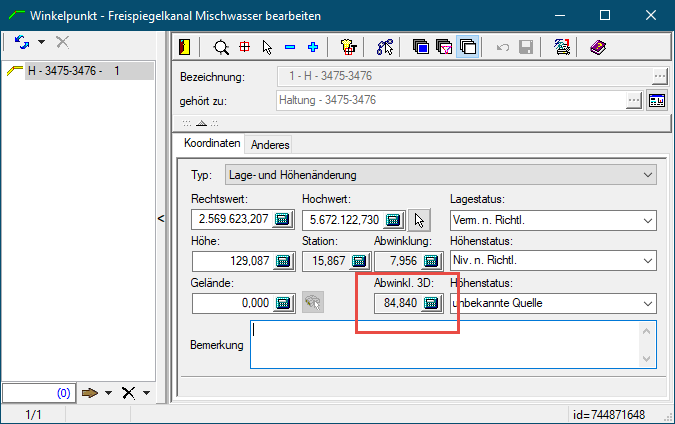Click the ellipsis button beside 'gehört zu'
The image size is (675, 424).
[634, 100]
